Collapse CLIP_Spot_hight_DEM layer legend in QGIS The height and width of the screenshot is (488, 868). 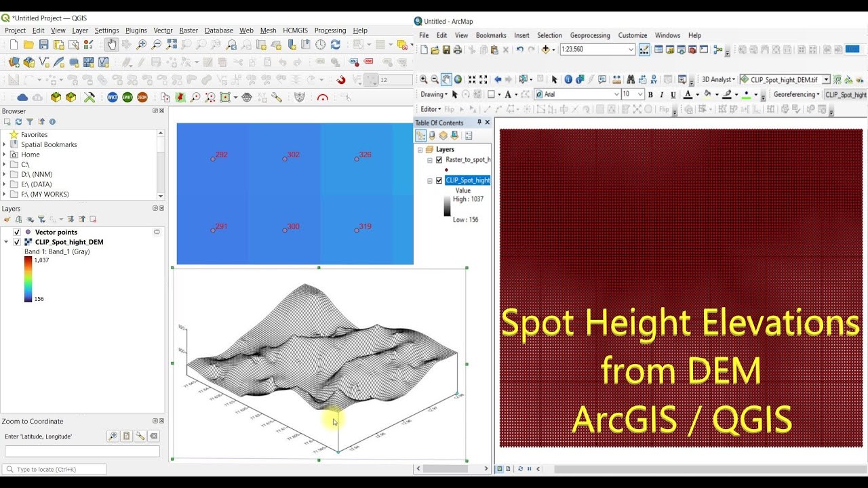(7, 242)
